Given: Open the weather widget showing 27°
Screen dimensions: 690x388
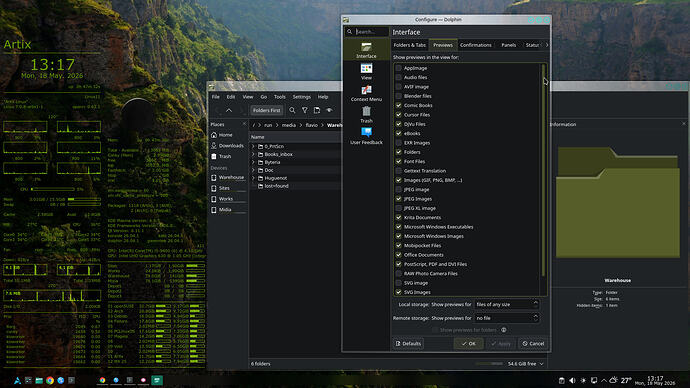Looking at the screenshot, I should [x=620, y=381].
